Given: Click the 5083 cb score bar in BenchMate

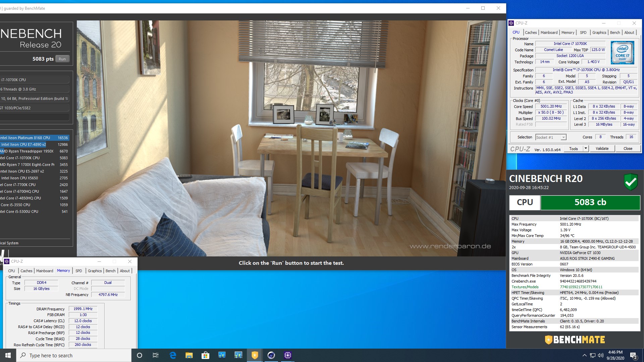Looking at the screenshot, I should click(590, 202).
